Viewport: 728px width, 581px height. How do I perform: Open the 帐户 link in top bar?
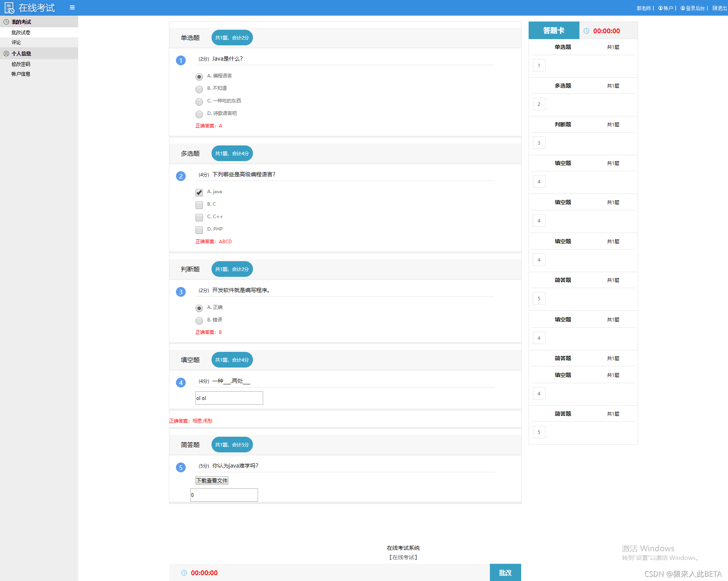click(x=666, y=8)
